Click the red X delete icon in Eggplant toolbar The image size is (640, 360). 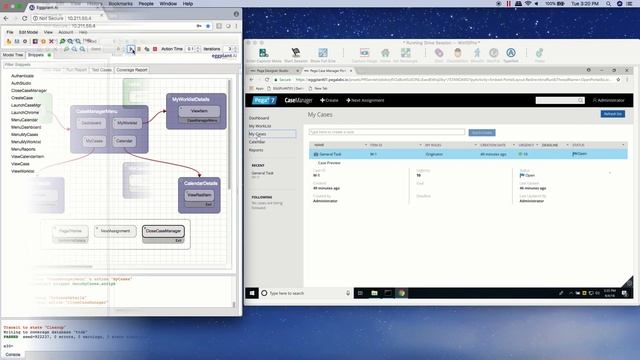pos(51,41)
